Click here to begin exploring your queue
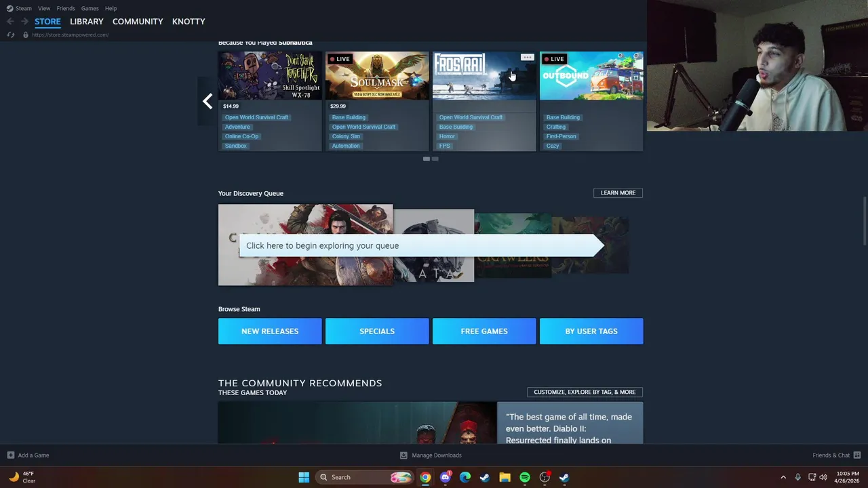 421,245
